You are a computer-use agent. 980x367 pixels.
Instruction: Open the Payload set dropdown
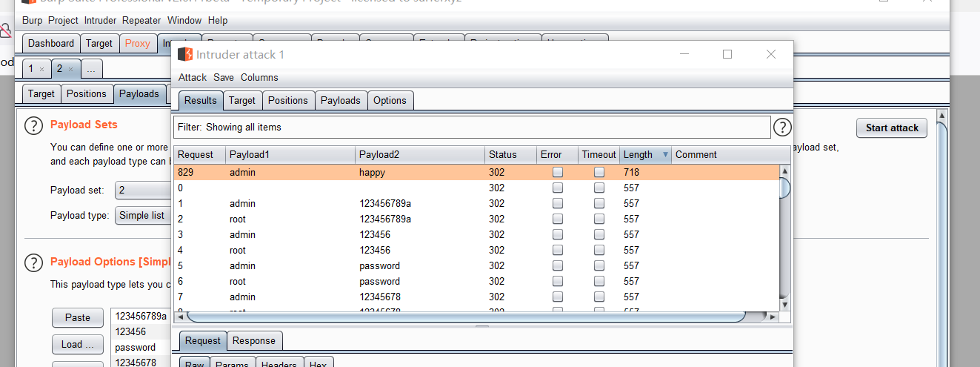click(144, 190)
